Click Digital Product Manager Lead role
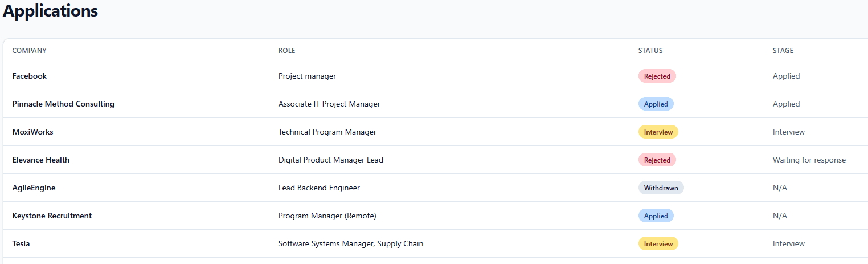This screenshot has width=868, height=264. click(x=331, y=160)
